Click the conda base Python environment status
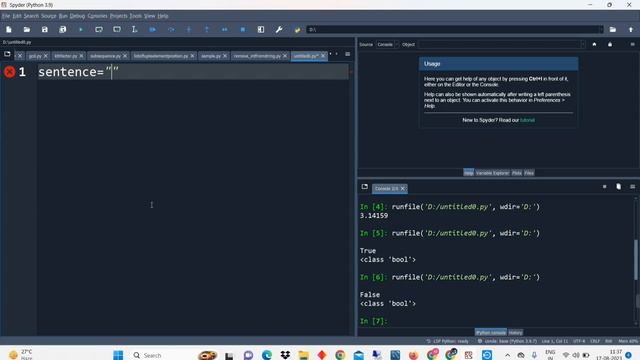The width and height of the screenshot is (640, 360). point(507,341)
